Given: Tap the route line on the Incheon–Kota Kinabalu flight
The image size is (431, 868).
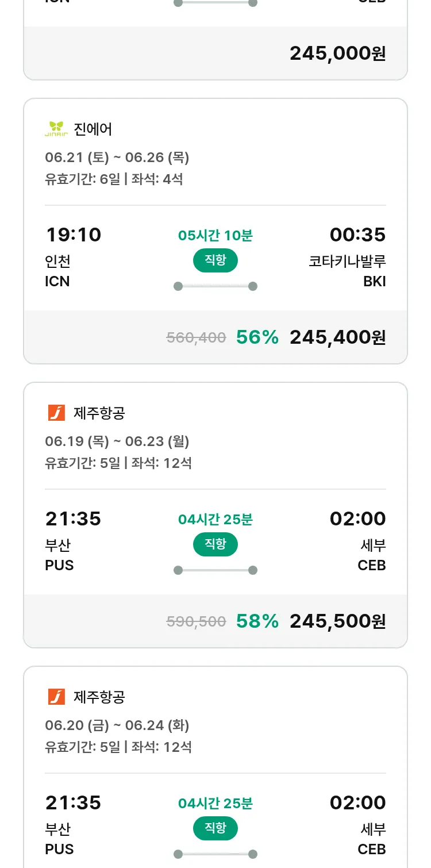Looking at the screenshot, I should pyautogui.click(x=215, y=286).
